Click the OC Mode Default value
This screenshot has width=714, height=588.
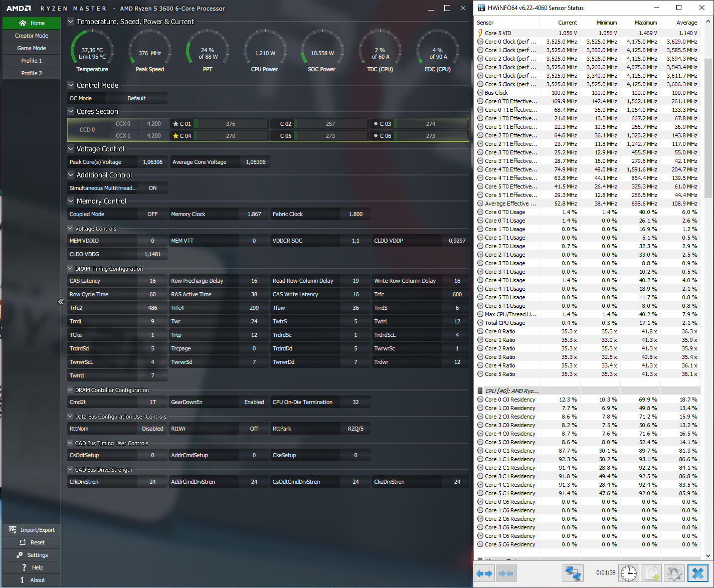point(136,98)
